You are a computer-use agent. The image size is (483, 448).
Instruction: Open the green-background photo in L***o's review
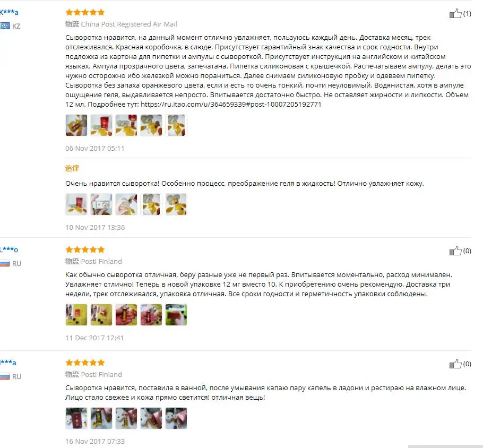pos(176,315)
